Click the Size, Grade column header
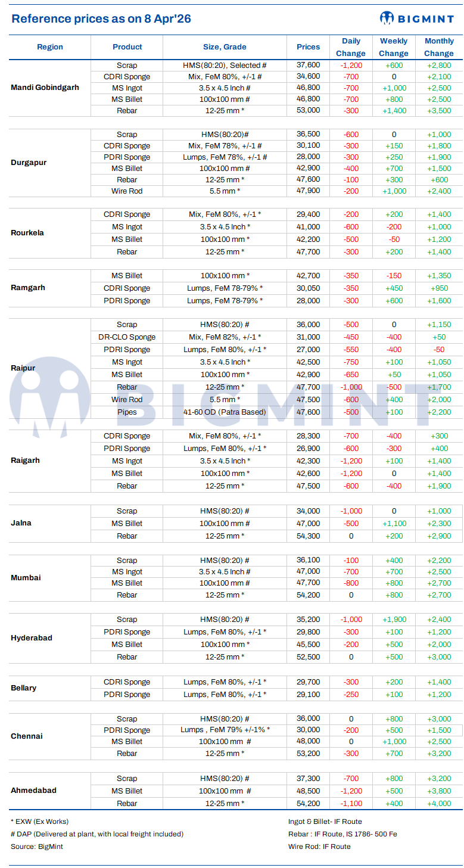Screen dimensions: 464x868 225,47
